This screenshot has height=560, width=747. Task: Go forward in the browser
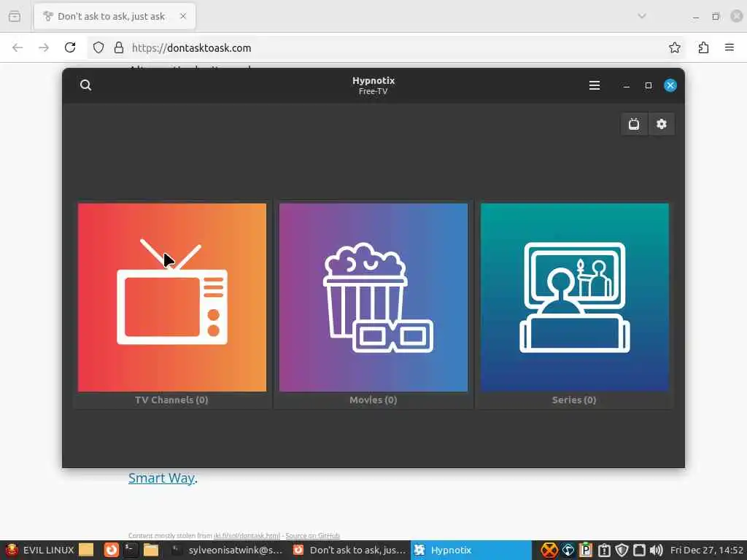pyautogui.click(x=44, y=47)
